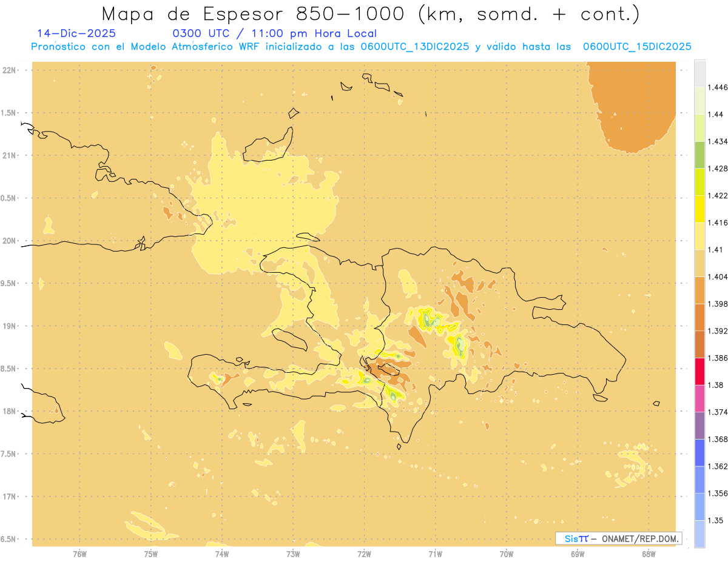Viewport: 728px width, 562px height.
Task: Click the 70W longitude label
Action: click(x=507, y=554)
